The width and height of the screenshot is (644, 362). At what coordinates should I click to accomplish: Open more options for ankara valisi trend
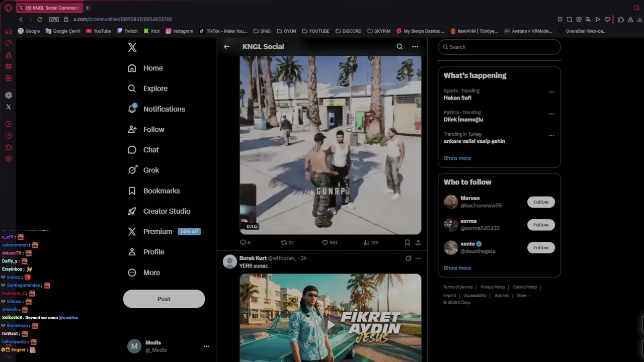[551, 135]
